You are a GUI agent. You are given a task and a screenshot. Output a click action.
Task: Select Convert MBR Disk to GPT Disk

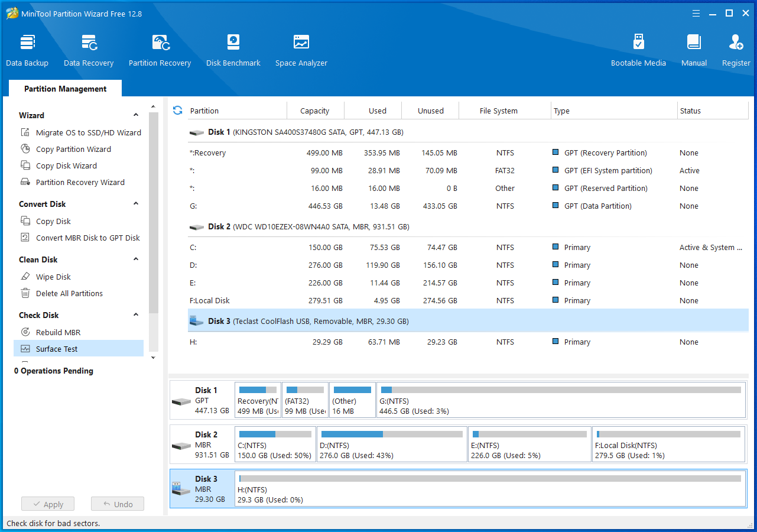tap(80, 238)
